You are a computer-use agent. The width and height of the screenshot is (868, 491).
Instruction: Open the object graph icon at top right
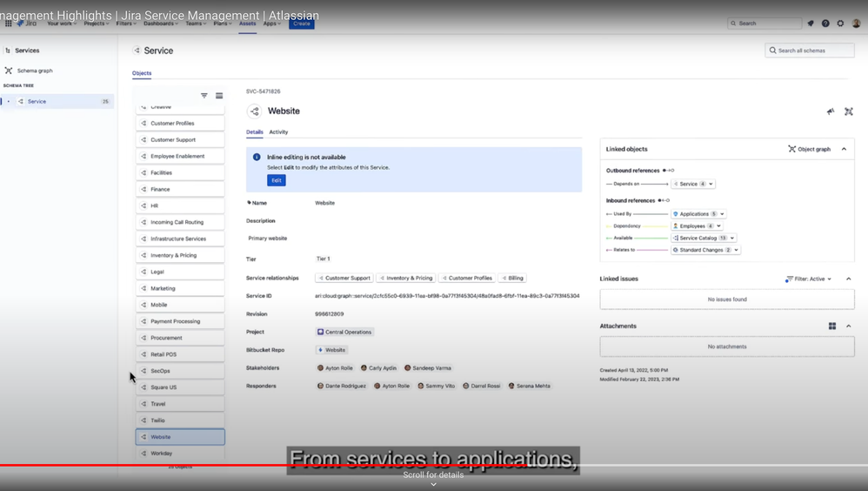point(849,111)
